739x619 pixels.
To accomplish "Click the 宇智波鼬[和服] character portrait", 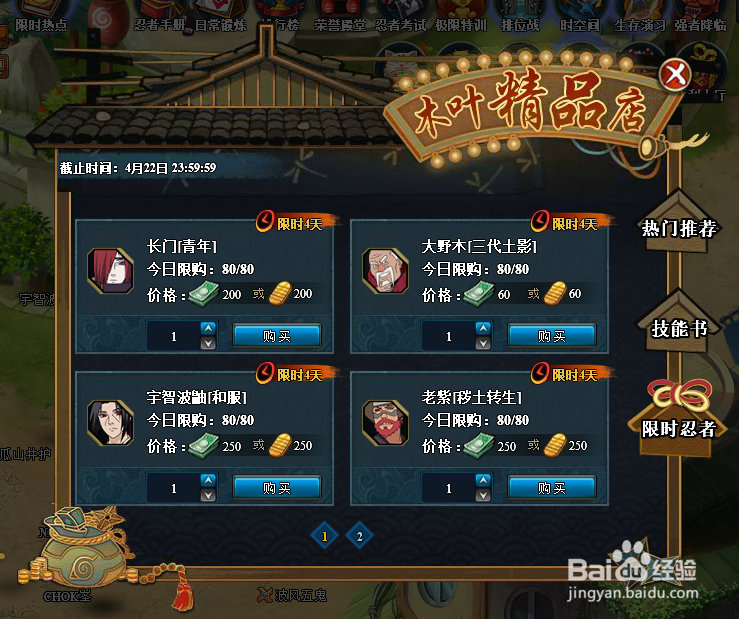I will tap(111, 422).
